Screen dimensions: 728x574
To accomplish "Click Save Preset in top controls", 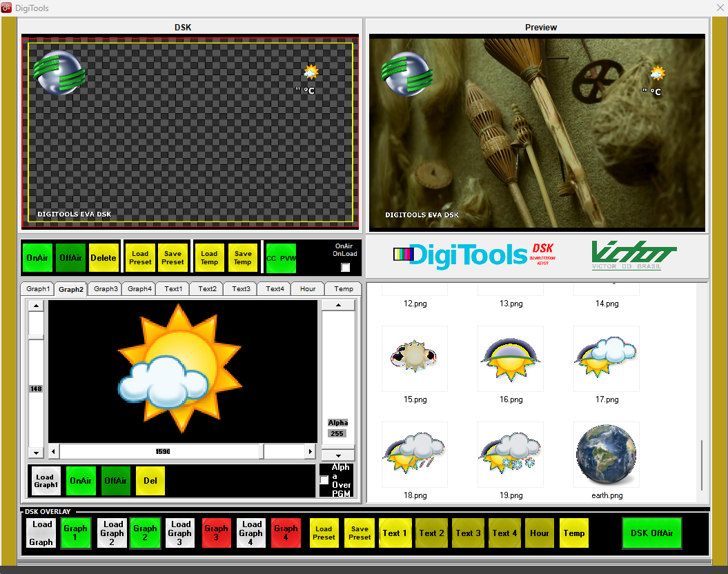I will tap(173, 258).
